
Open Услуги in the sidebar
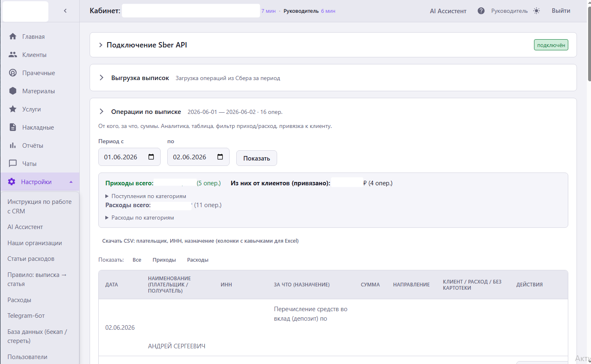(x=31, y=109)
